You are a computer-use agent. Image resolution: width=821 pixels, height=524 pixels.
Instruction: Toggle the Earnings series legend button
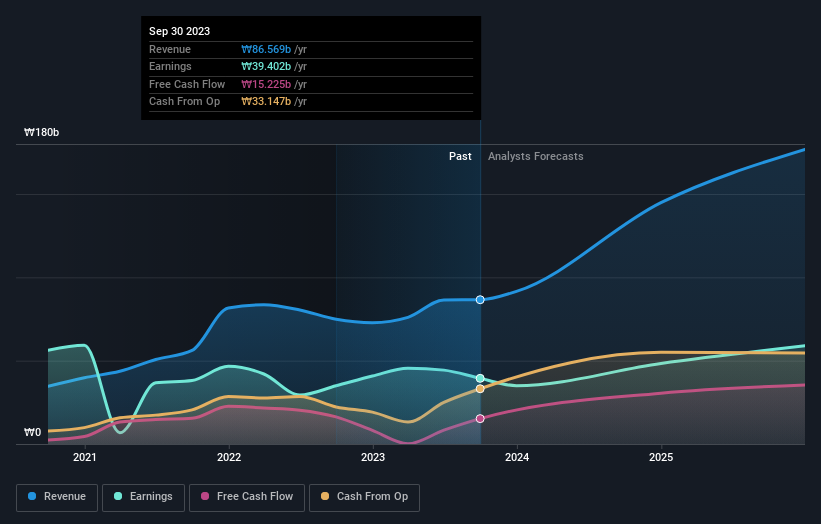tap(143, 497)
